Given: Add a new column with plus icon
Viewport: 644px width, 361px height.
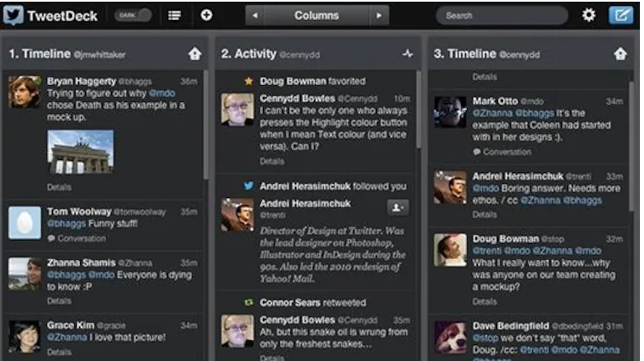Looking at the screenshot, I should pos(206,15).
